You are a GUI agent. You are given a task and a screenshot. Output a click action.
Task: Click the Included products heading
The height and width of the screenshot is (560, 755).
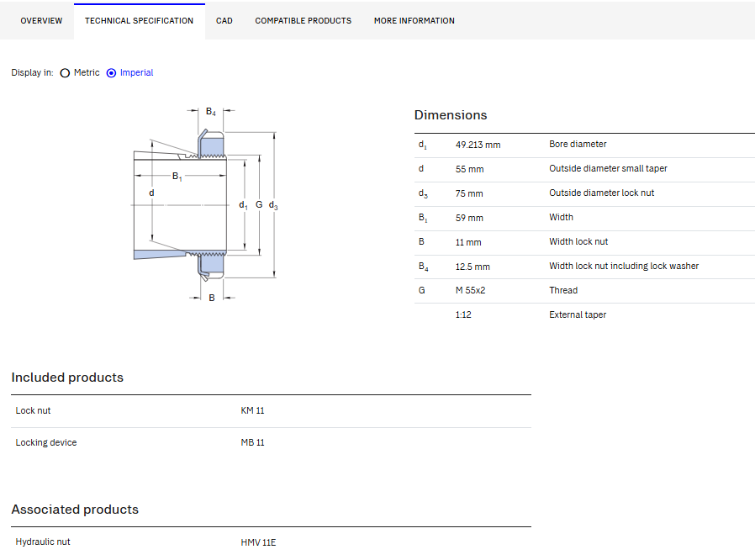67,378
